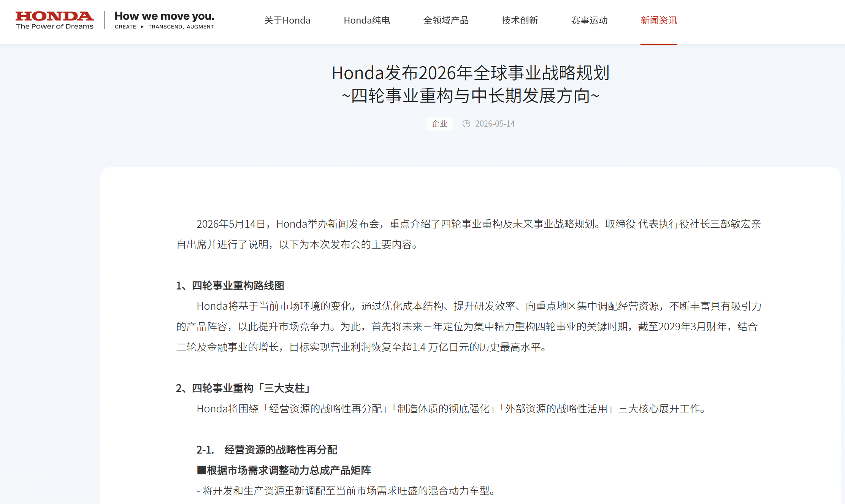Open the 技术创新 menu
The height and width of the screenshot is (504, 845).
520,20
